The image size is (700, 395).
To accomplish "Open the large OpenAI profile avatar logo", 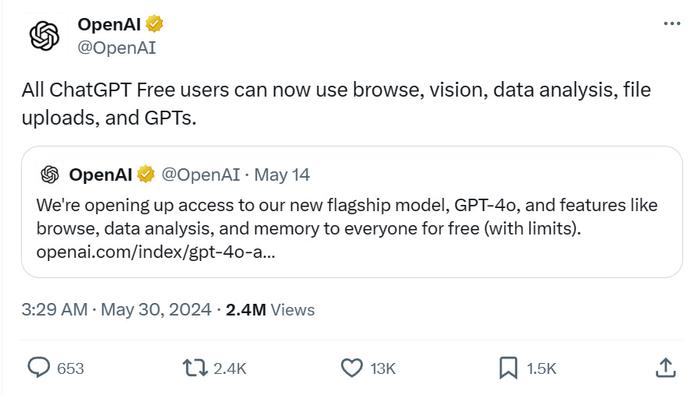I will click(44, 36).
